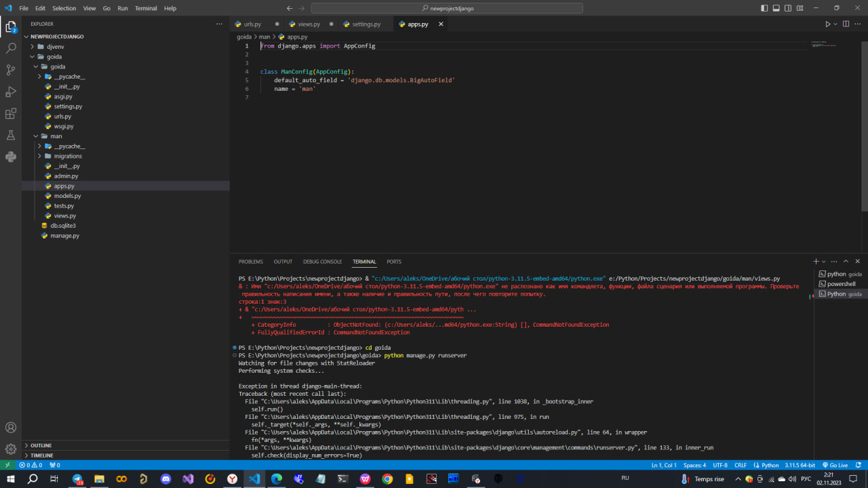Switch to the settings.py tab
The height and width of the screenshot is (488, 868).
point(366,24)
